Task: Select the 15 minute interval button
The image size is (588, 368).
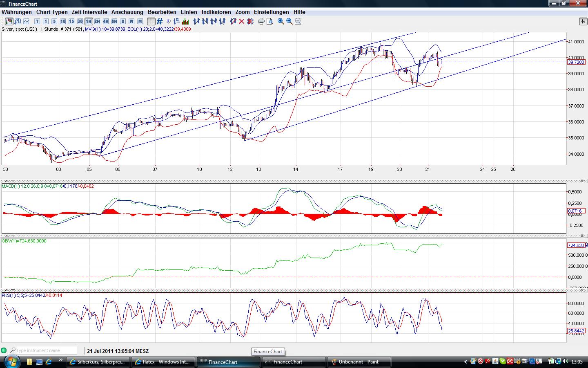Action: point(71,21)
